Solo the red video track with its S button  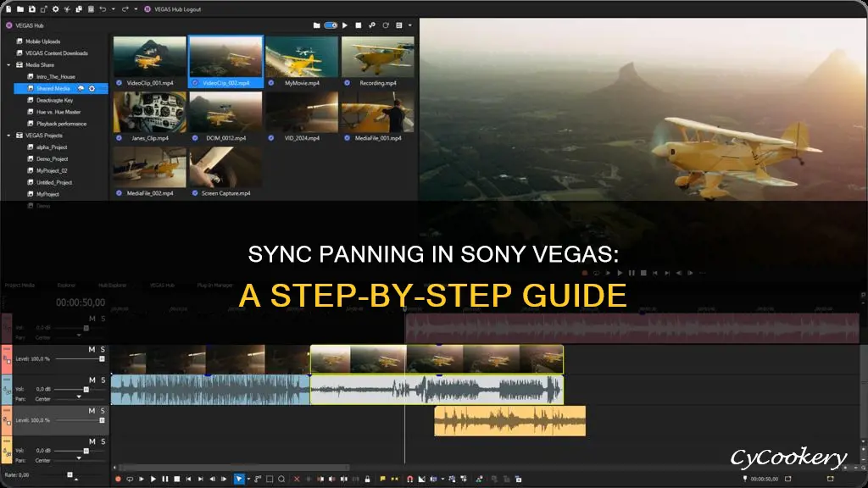click(x=103, y=350)
